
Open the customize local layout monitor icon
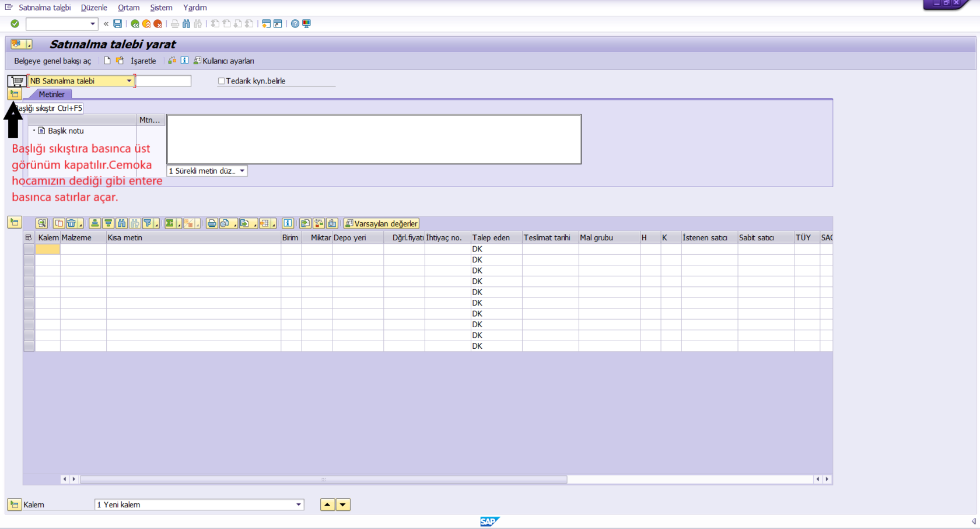pyautogui.click(x=307, y=24)
